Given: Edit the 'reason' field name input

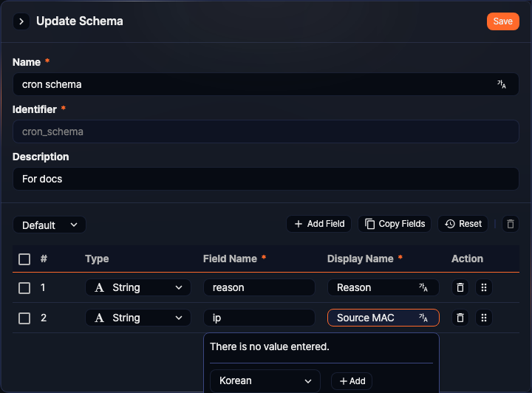Looking at the screenshot, I should pyautogui.click(x=259, y=287).
